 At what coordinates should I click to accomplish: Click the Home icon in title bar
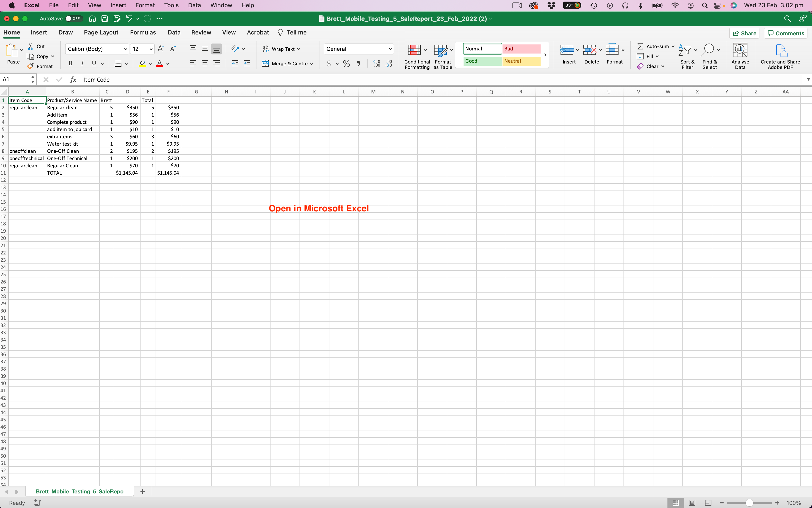coord(92,18)
